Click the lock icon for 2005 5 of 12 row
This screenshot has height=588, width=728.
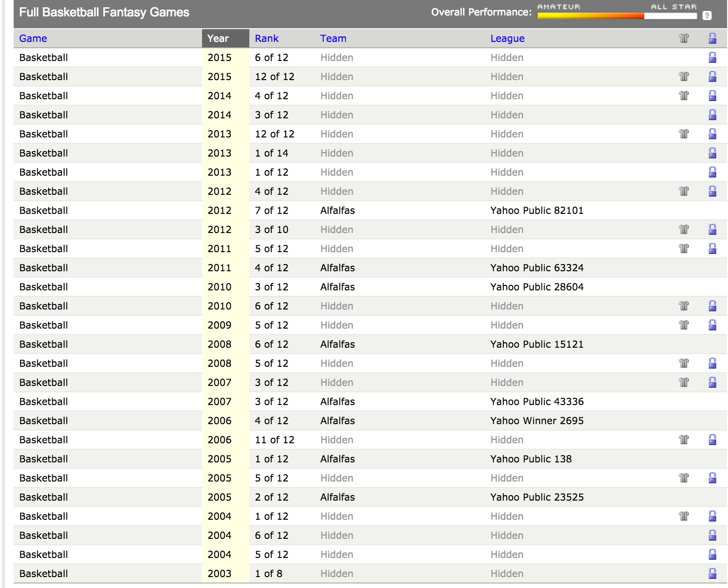pos(713,478)
